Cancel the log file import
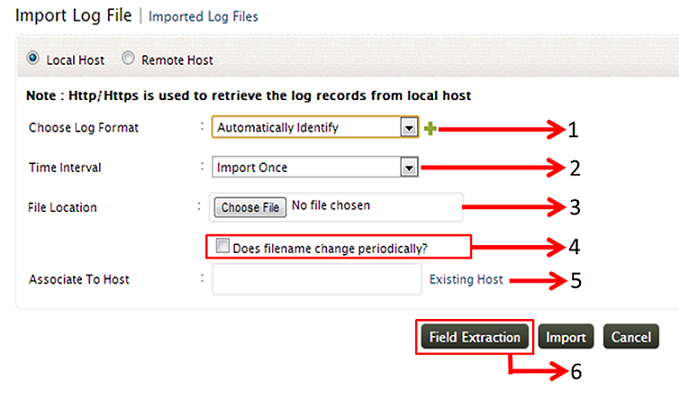 click(631, 338)
